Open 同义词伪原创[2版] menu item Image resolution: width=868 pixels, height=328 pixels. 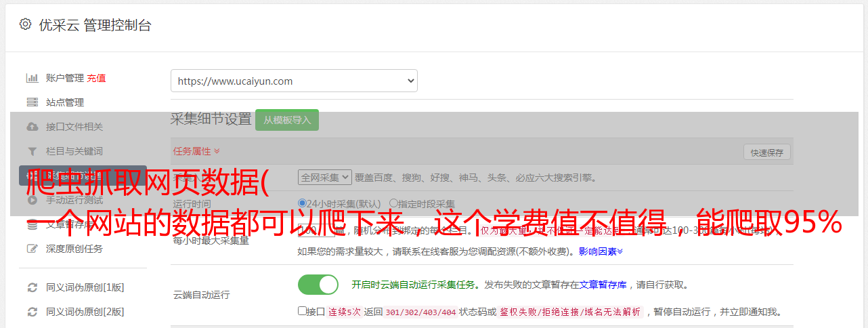coord(85,312)
